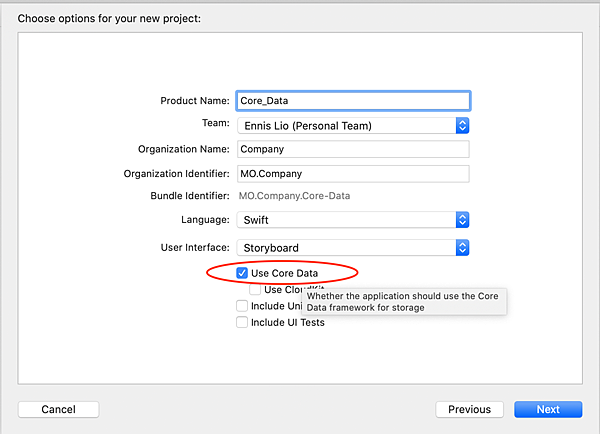Enable the Include Unit Tests checkbox
The height and width of the screenshot is (434, 600).
pos(242,306)
